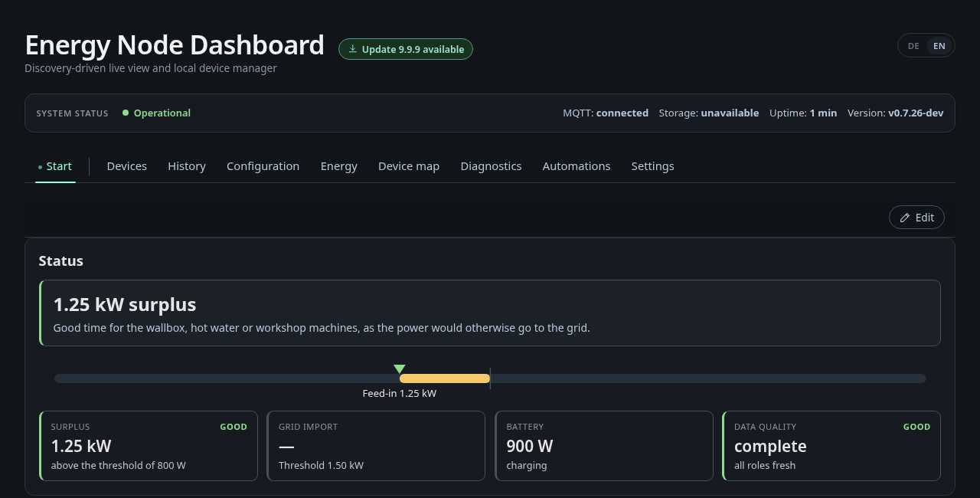The height and width of the screenshot is (498, 980).
Task: Click the MQTT: connected status text
Action: click(606, 113)
